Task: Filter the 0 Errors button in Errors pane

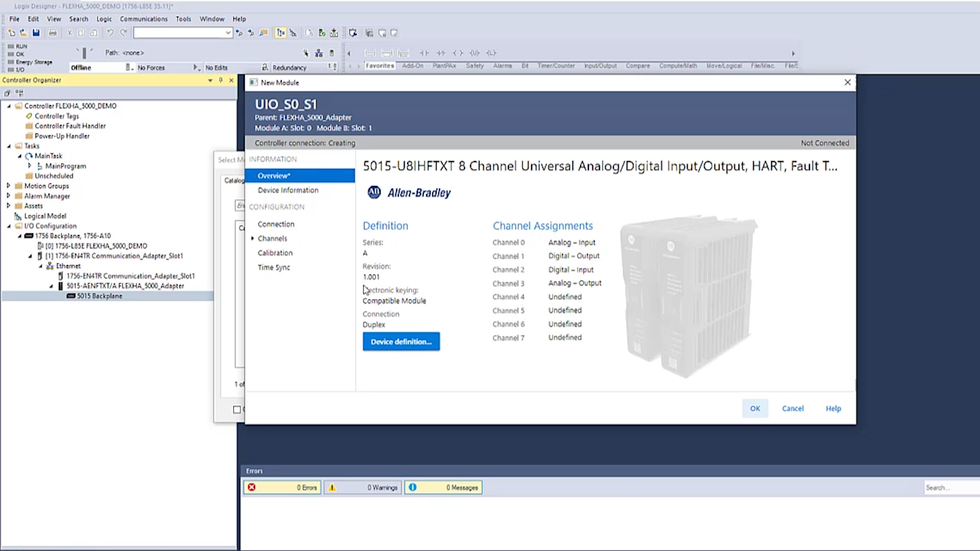Action: tap(282, 488)
